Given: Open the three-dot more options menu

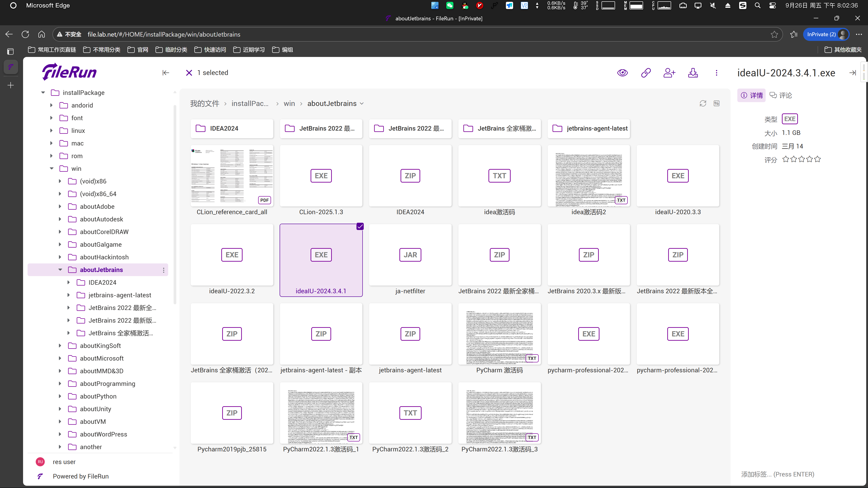Looking at the screenshot, I should click(x=716, y=73).
